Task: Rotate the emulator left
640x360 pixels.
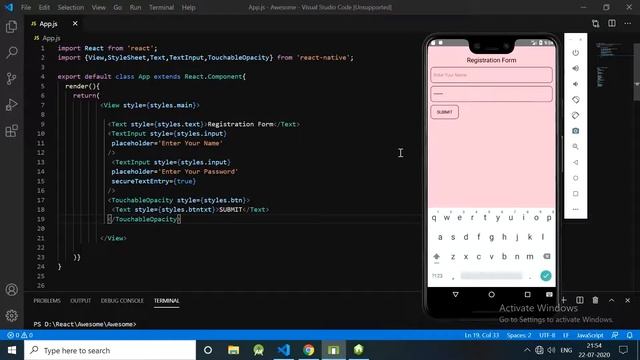Action: pyautogui.click(x=576, y=100)
